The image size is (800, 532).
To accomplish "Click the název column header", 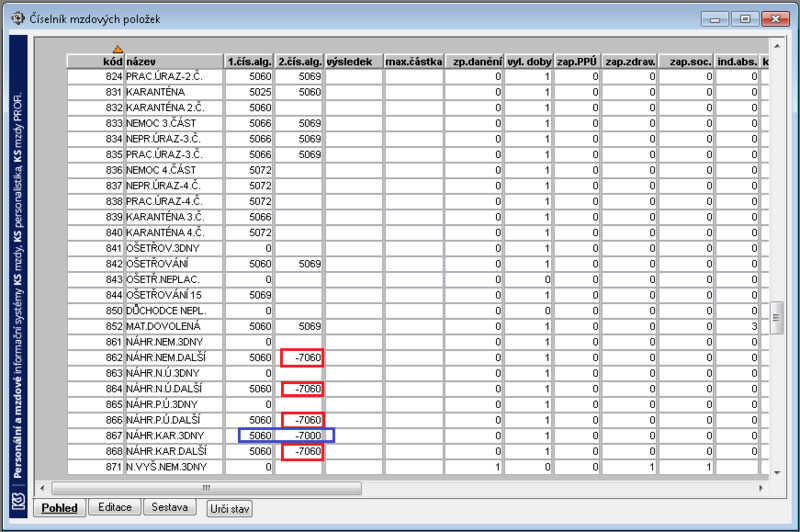I will pyautogui.click(x=174, y=61).
